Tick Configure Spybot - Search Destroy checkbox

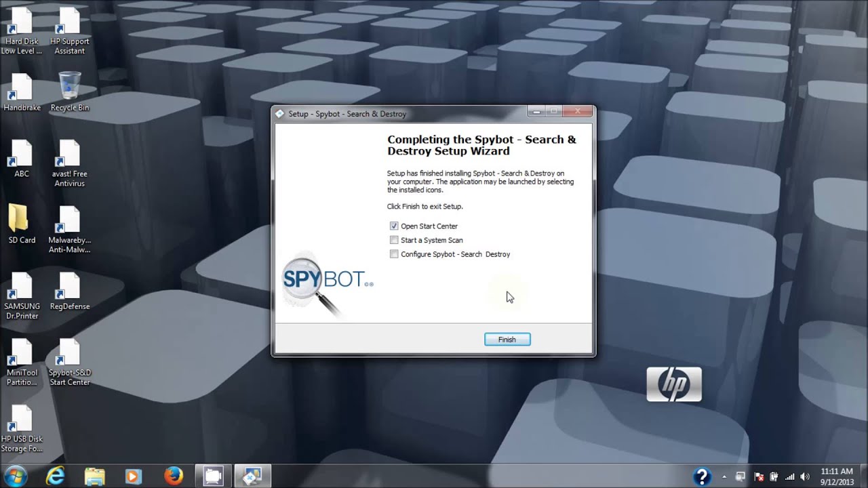click(x=394, y=254)
